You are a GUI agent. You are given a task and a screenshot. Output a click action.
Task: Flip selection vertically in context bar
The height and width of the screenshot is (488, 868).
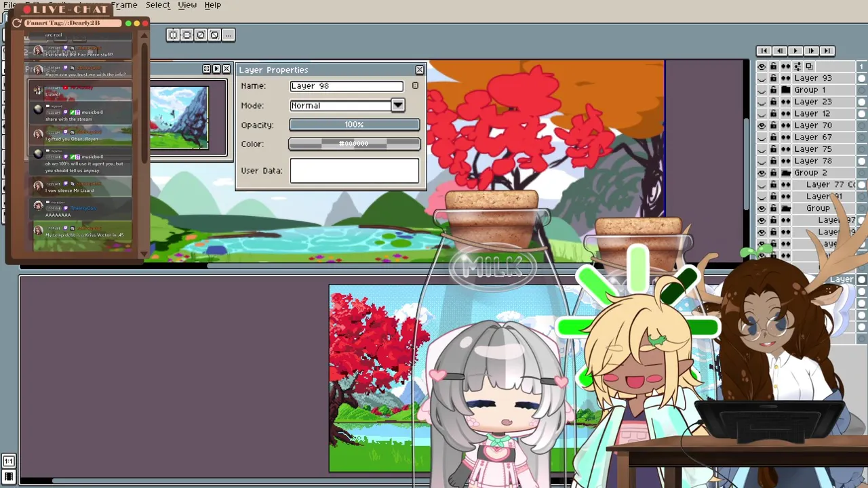[186, 35]
